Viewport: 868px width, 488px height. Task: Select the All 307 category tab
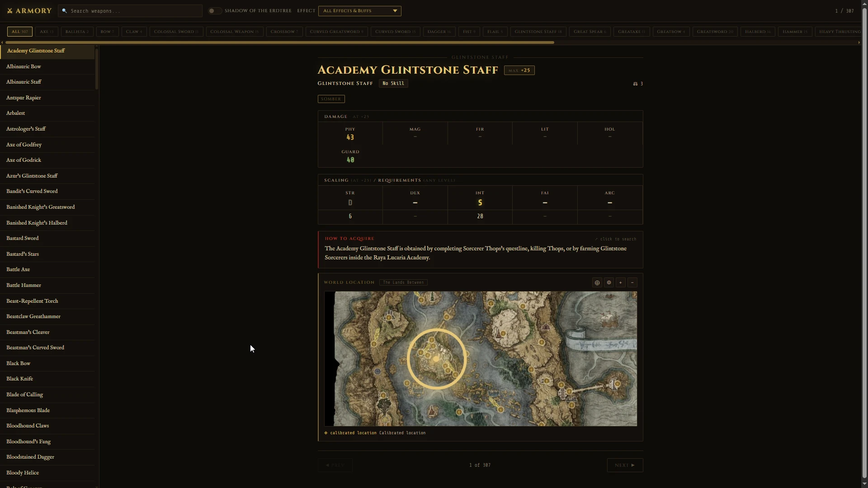point(20,32)
